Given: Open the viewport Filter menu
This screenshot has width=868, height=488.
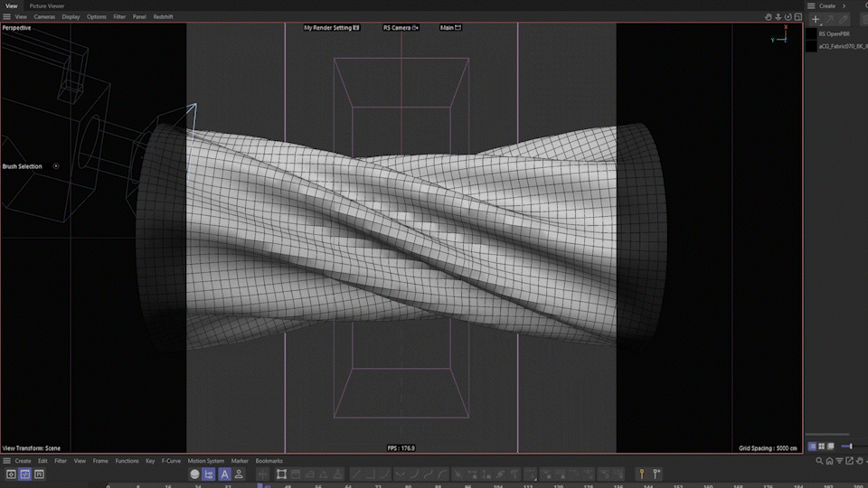Looking at the screenshot, I should coord(119,16).
